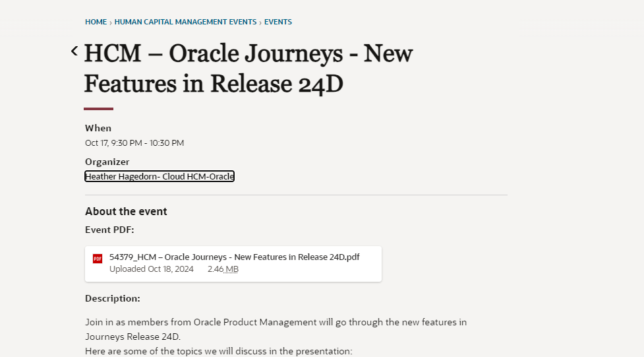
Task: Navigate to Human Capital Management Events breadcrumb
Action: (185, 22)
